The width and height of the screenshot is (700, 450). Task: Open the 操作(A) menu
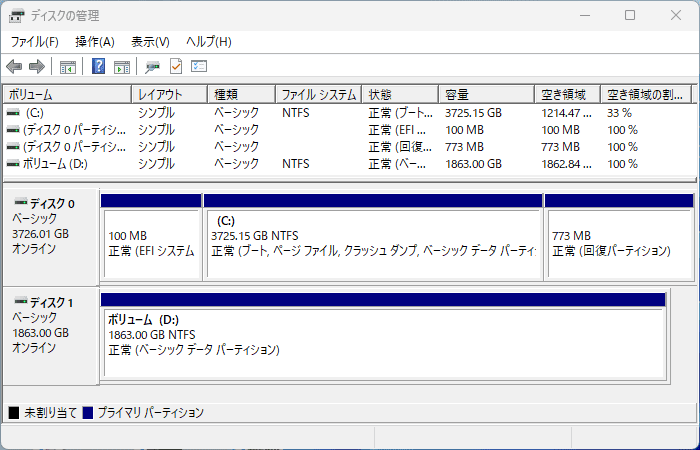[x=95, y=42]
